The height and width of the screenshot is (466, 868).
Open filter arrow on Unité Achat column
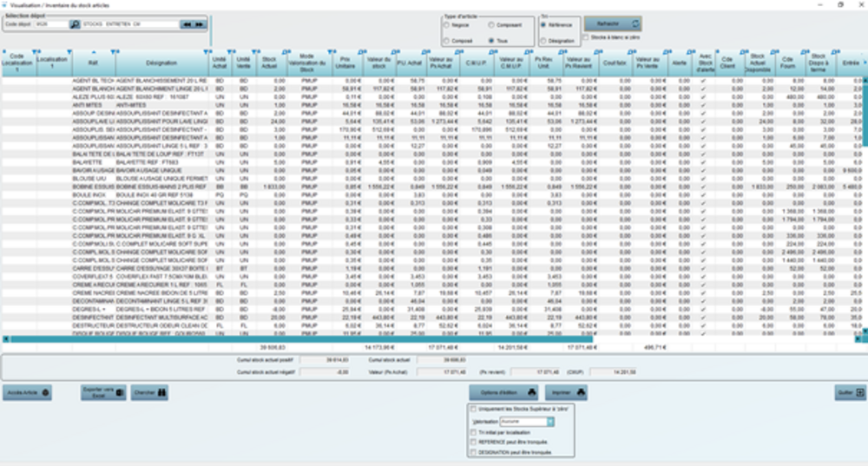tap(227, 53)
